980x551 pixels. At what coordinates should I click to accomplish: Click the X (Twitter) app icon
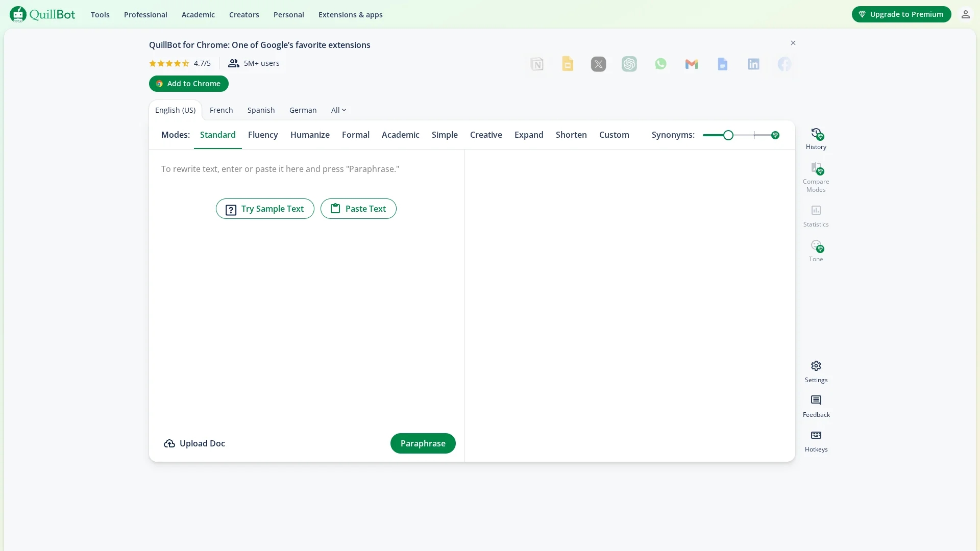pos(599,64)
